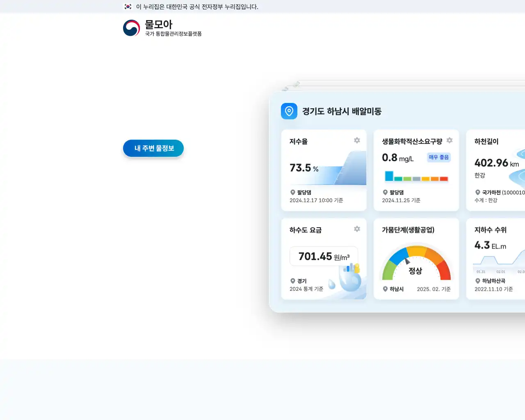Click the 2024.12.17 10:00 기준 date text
Image resolution: width=525 pixels, height=420 pixels.
point(316,201)
